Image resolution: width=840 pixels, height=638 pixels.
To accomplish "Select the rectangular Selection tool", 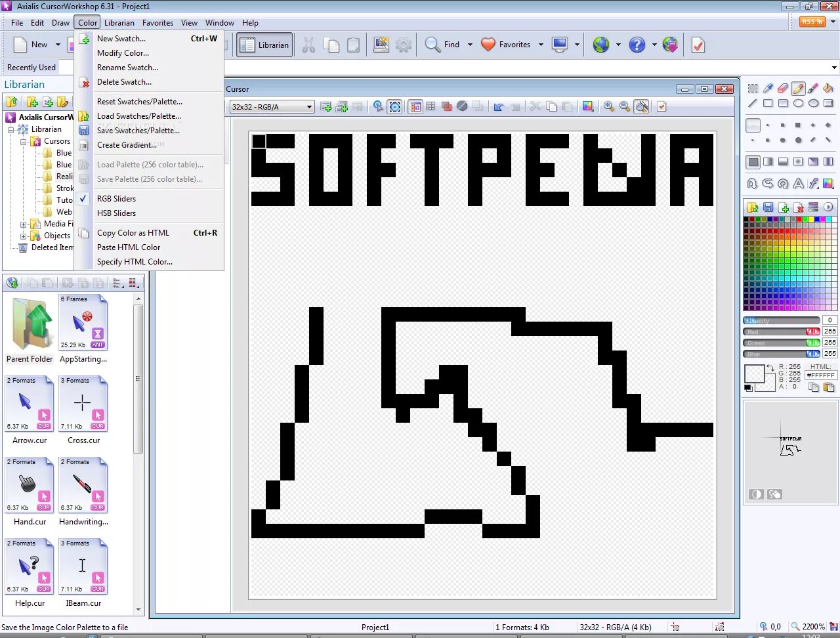I will 753,88.
